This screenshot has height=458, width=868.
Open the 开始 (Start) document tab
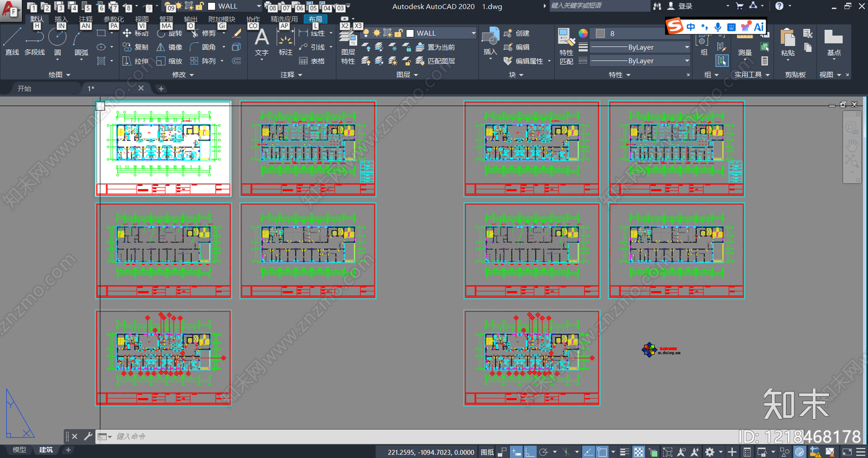tap(24, 88)
